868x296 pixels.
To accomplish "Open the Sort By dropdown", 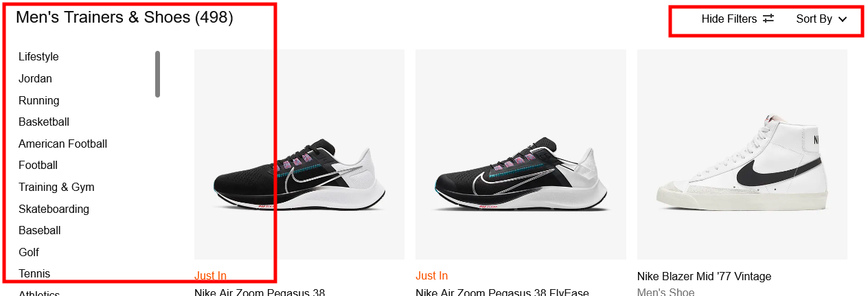I will pos(821,19).
